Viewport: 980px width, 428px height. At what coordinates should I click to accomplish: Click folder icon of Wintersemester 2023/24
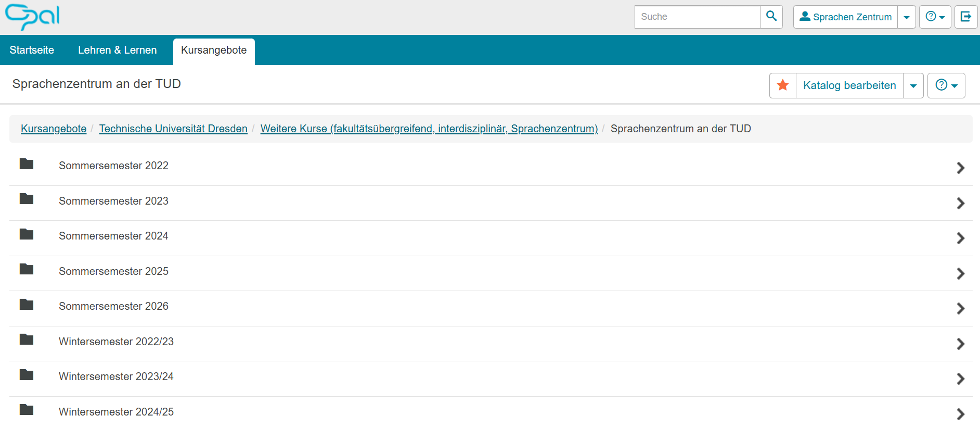point(27,375)
